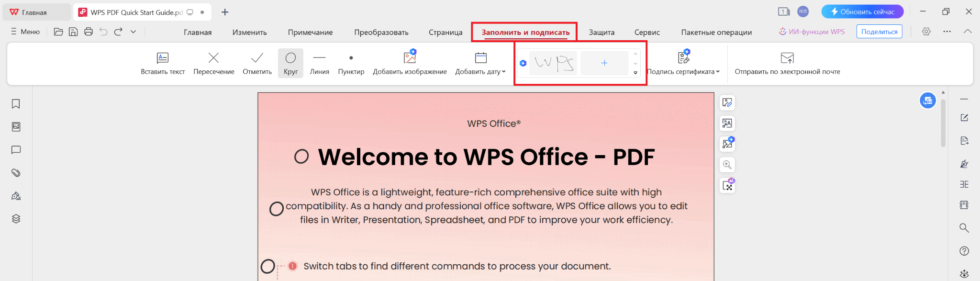Click the right sidebar edit note icon
This screenshot has height=281, width=980.
[x=964, y=118]
